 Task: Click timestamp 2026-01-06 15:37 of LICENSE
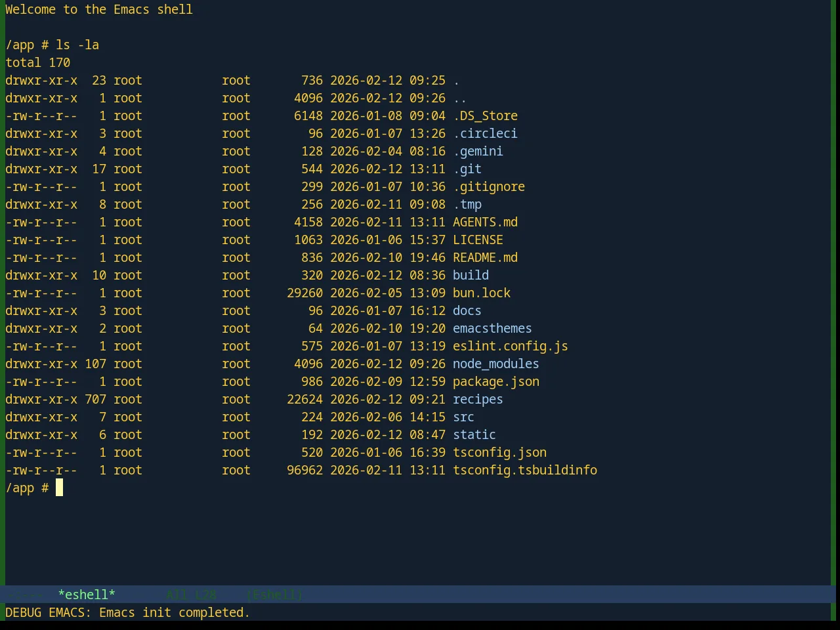pyautogui.click(x=388, y=240)
